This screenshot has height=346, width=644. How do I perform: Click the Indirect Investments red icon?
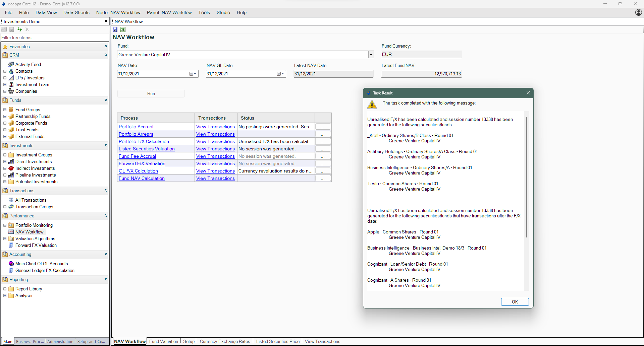[11, 168]
